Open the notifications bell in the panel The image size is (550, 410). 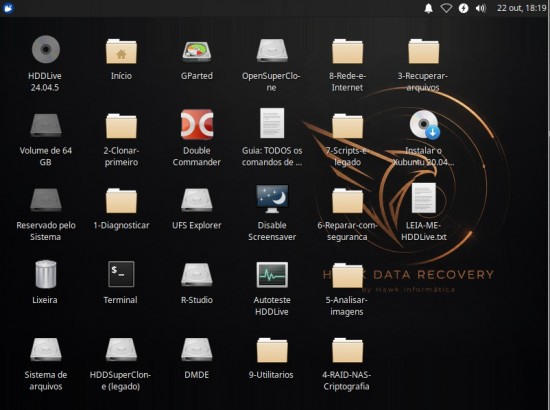pos(428,8)
